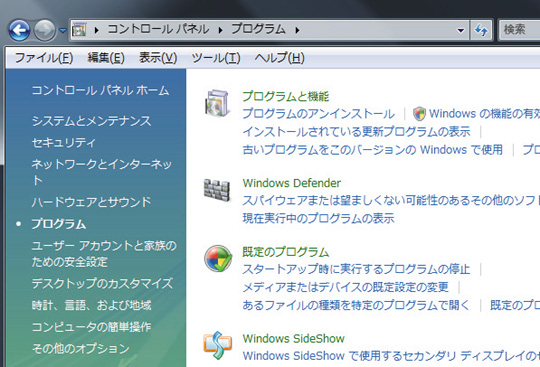Open the address bar history dropdown
This screenshot has width=540, height=367.
pyautogui.click(x=460, y=30)
